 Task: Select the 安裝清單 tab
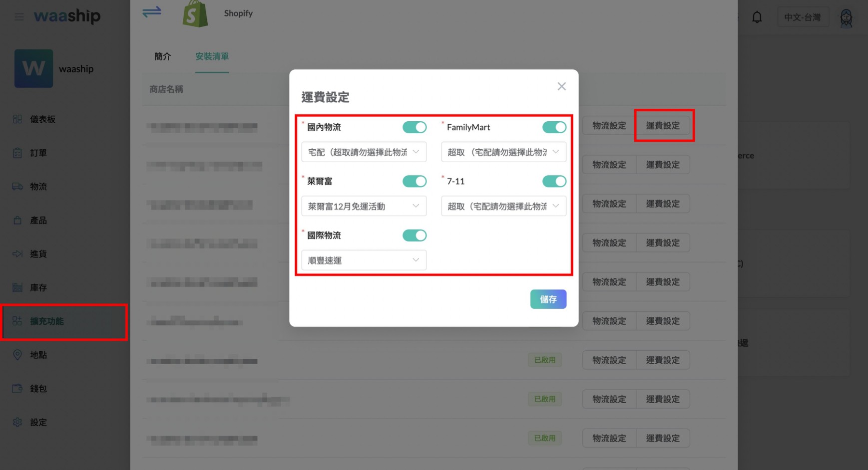[x=212, y=56]
